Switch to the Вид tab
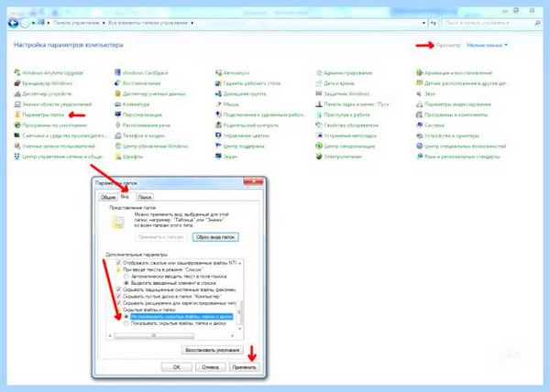 [125, 197]
